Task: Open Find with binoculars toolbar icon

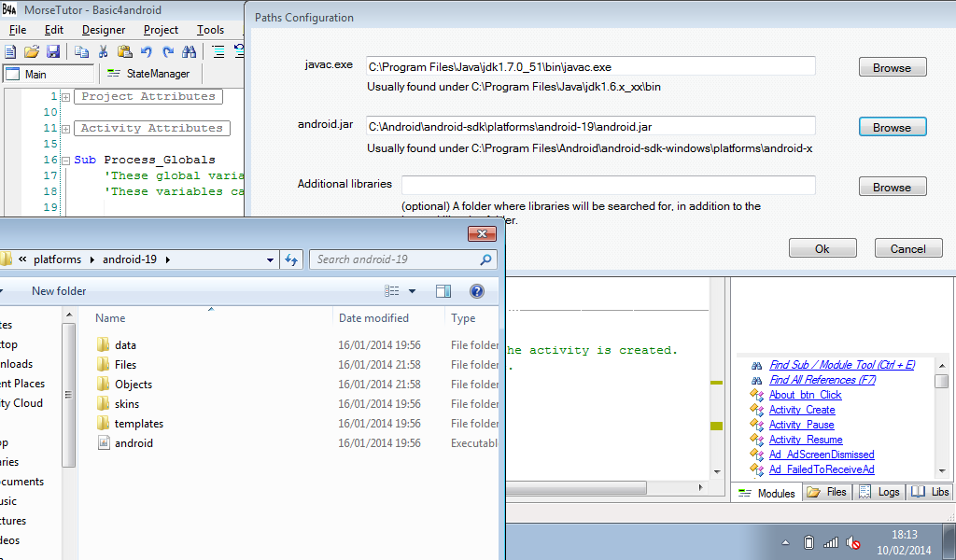Action: (x=189, y=51)
